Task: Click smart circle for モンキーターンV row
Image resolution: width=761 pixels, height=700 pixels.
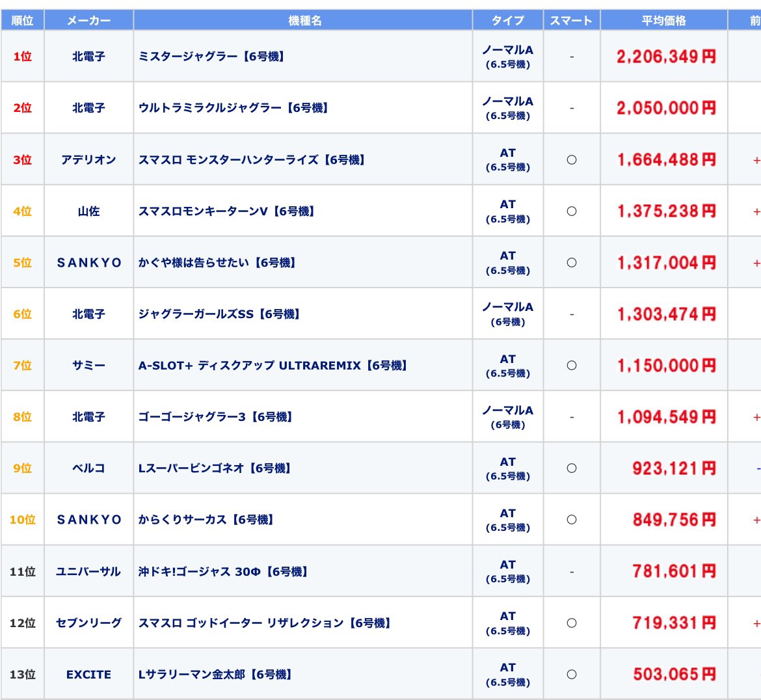Action: [x=572, y=211]
